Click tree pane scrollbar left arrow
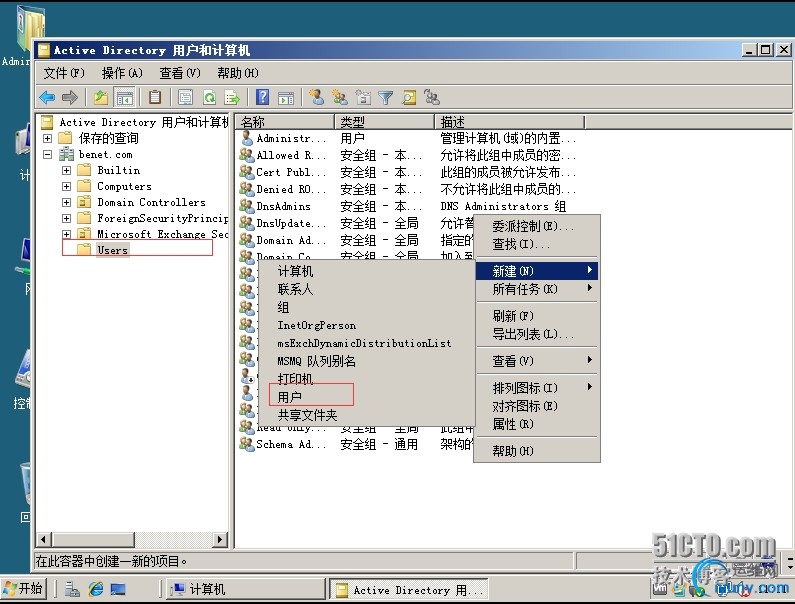Viewport: 795px width, 604px height. (x=44, y=540)
